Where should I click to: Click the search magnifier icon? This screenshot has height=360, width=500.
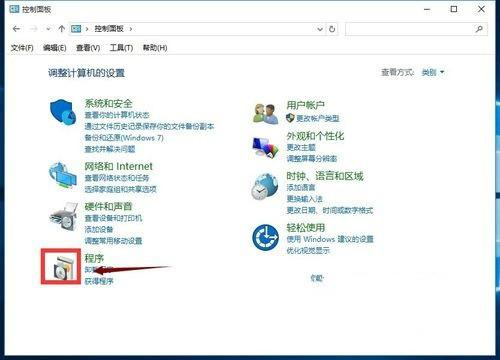point(479,29)
